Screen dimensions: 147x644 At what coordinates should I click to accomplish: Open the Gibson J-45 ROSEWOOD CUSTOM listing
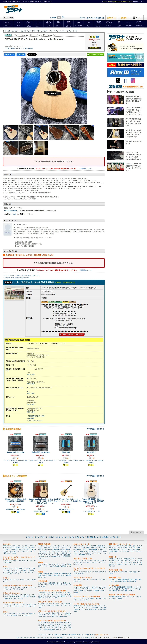tap(15, 500)
